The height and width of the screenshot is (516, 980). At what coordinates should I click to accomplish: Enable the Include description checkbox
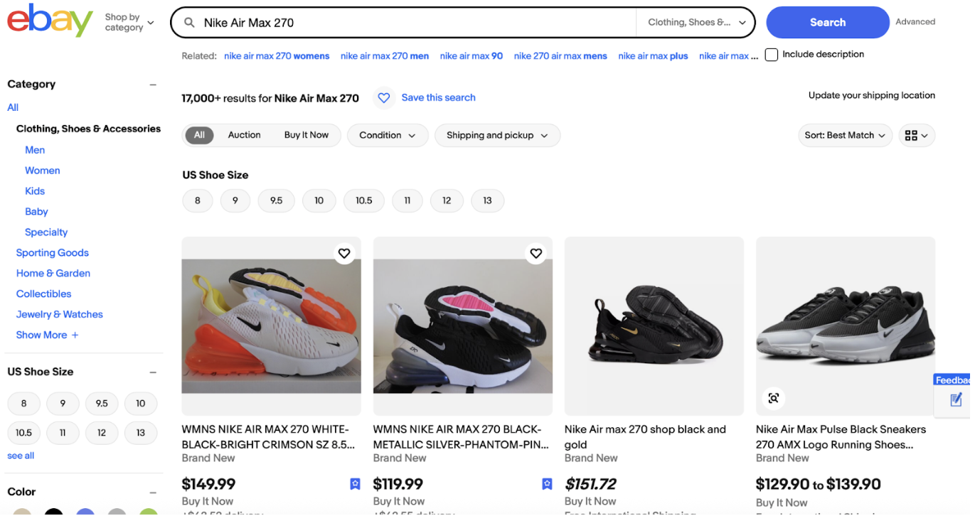(x=772, y=55)
